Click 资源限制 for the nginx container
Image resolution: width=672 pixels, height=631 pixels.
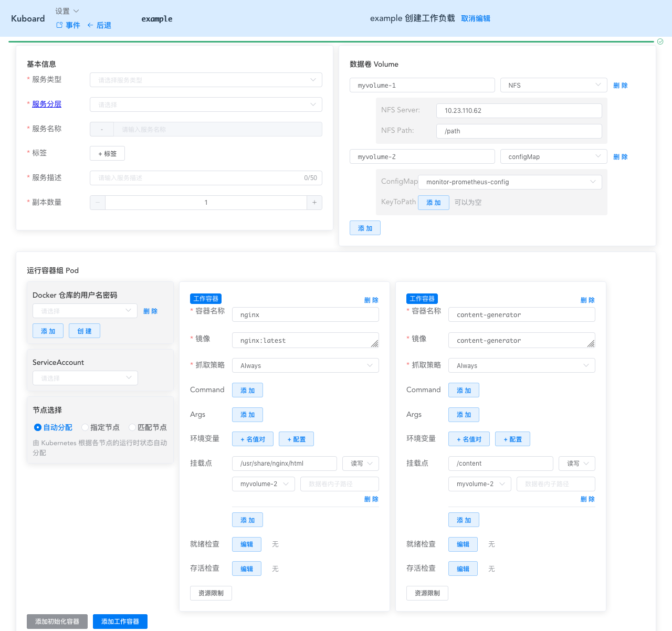(x=211, y=593)
